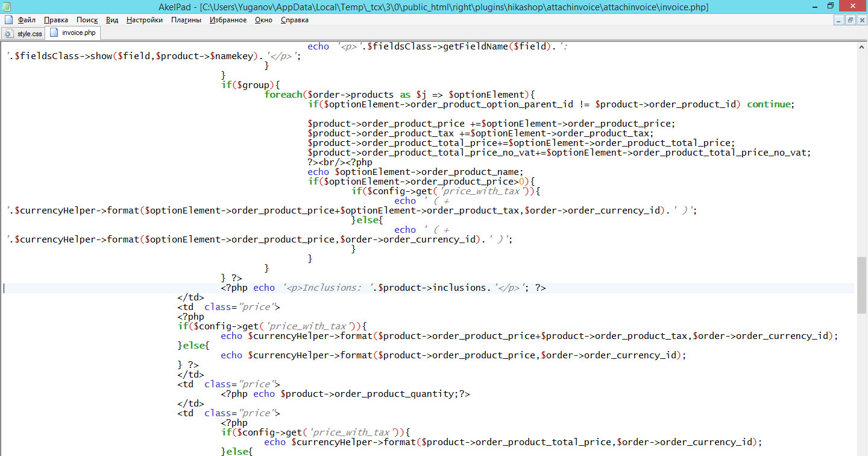Maximize or restore the AkelPad main window
This screenshot has height=456, width=868.
click(x=831, y=7)
